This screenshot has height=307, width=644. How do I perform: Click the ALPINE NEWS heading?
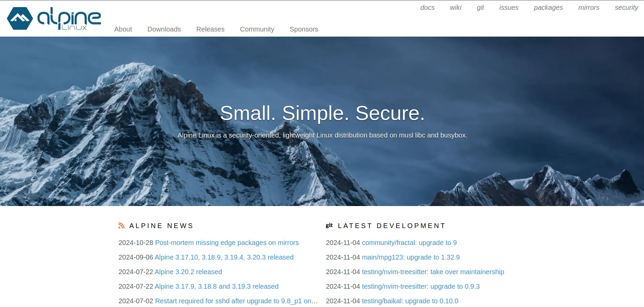pos(161,226)
